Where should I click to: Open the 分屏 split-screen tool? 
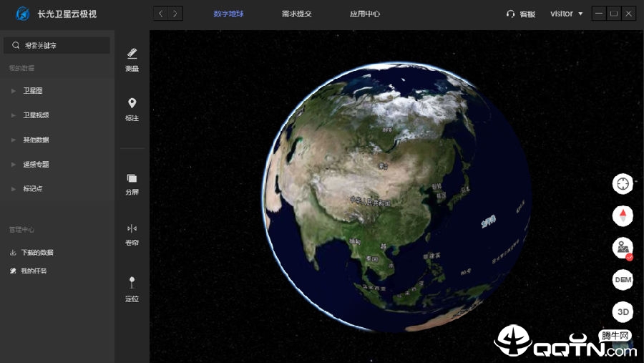tap(132, 184)
